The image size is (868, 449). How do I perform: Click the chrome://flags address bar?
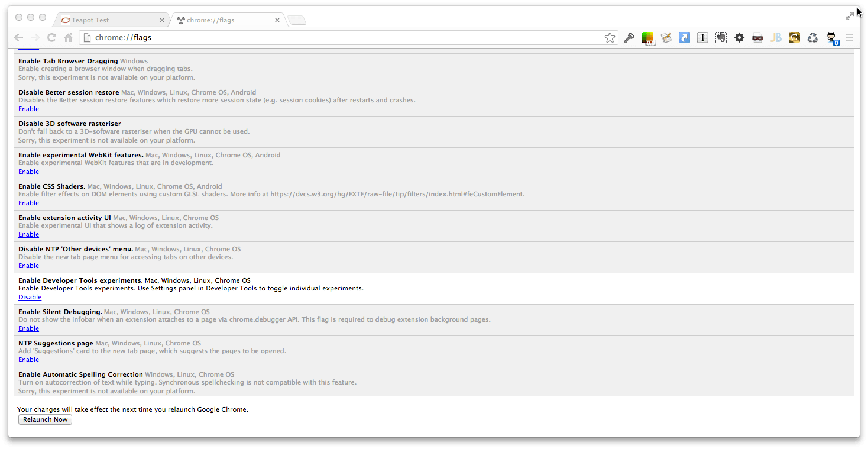(349, 38)
